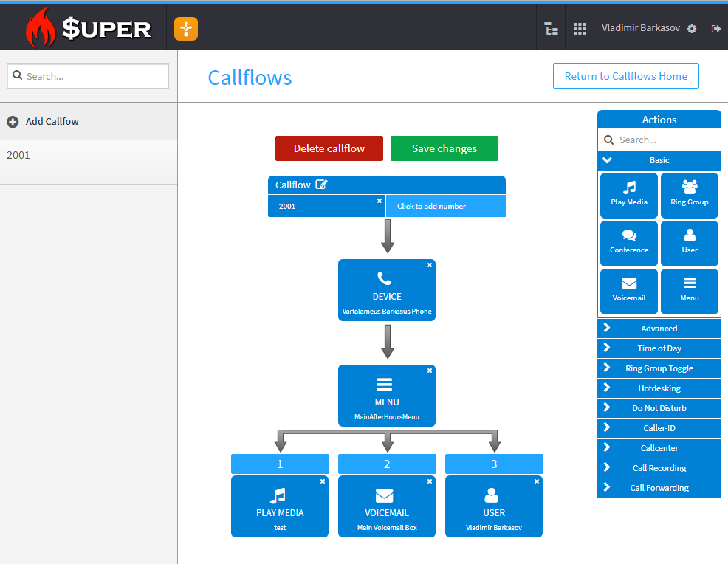Expand the Time of Day category
The width and height of the screenshot is (728, 564).
point(659,348)
